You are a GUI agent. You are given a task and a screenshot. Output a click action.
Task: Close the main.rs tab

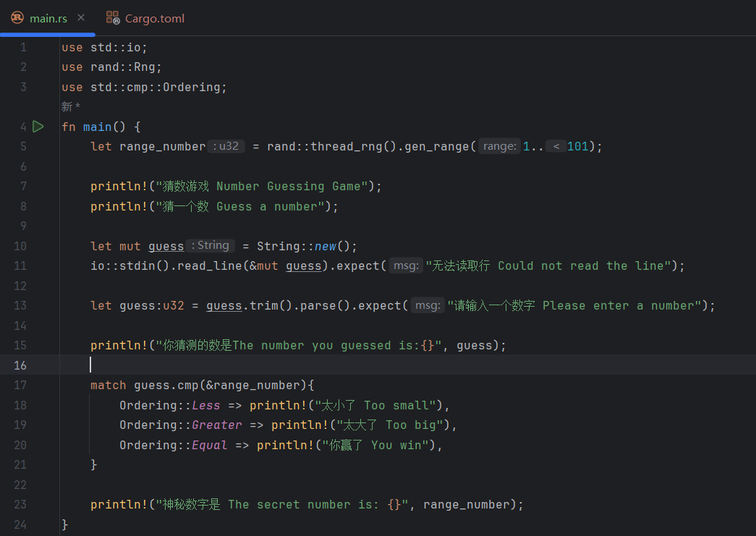(x=81, y=18)
